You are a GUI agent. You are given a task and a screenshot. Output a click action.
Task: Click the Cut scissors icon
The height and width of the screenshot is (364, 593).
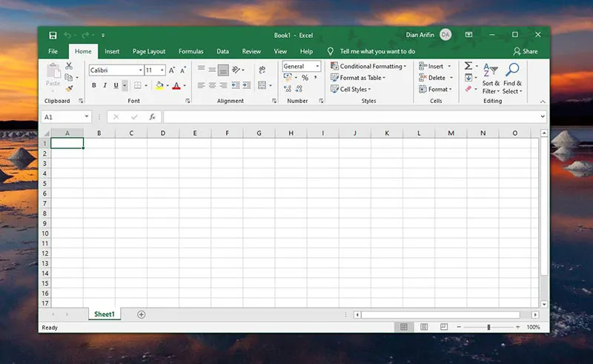point(69,67)
